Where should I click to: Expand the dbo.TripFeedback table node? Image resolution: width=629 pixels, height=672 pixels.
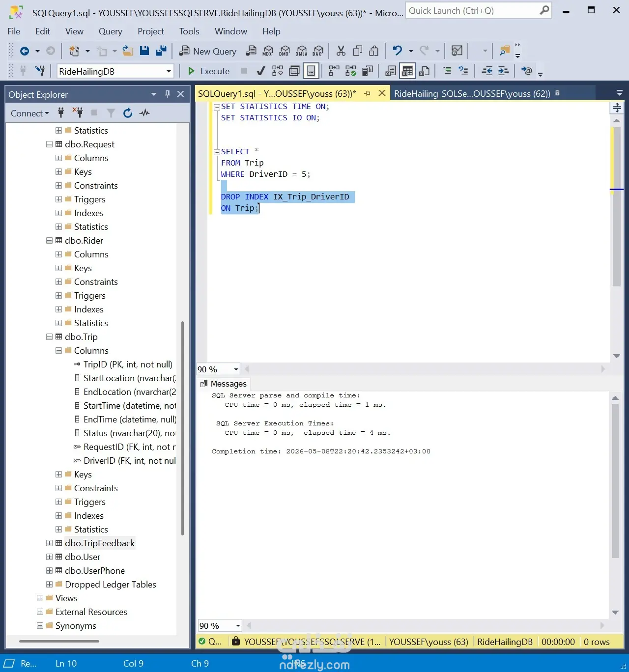49,543
